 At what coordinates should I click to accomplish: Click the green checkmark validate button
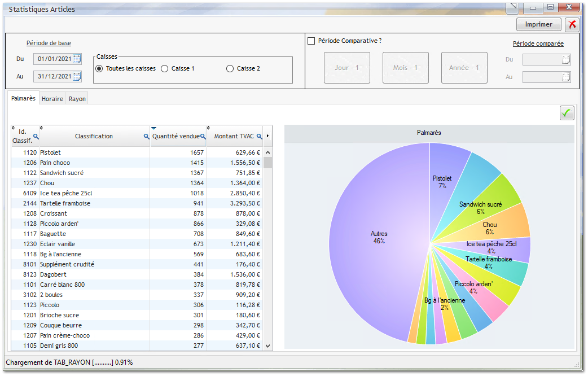point(567,113)
